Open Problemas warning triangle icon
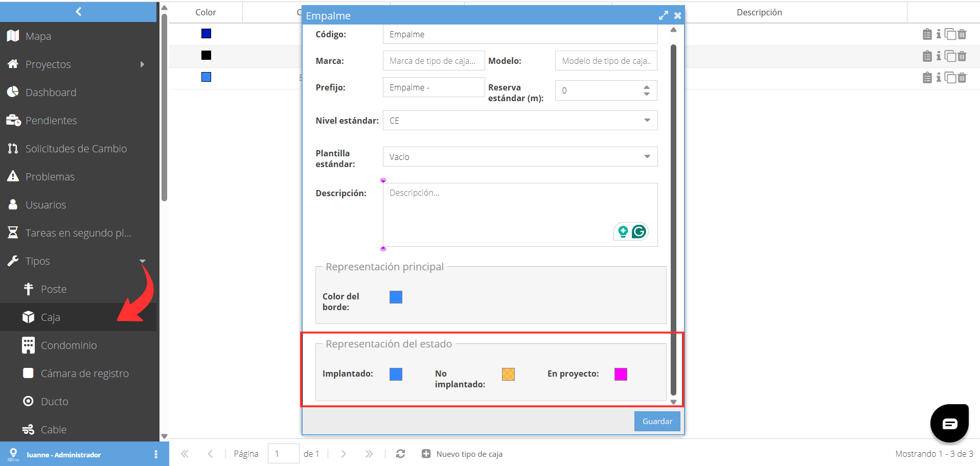Screen dimensions: 980x466 click(x=13, y=176)
